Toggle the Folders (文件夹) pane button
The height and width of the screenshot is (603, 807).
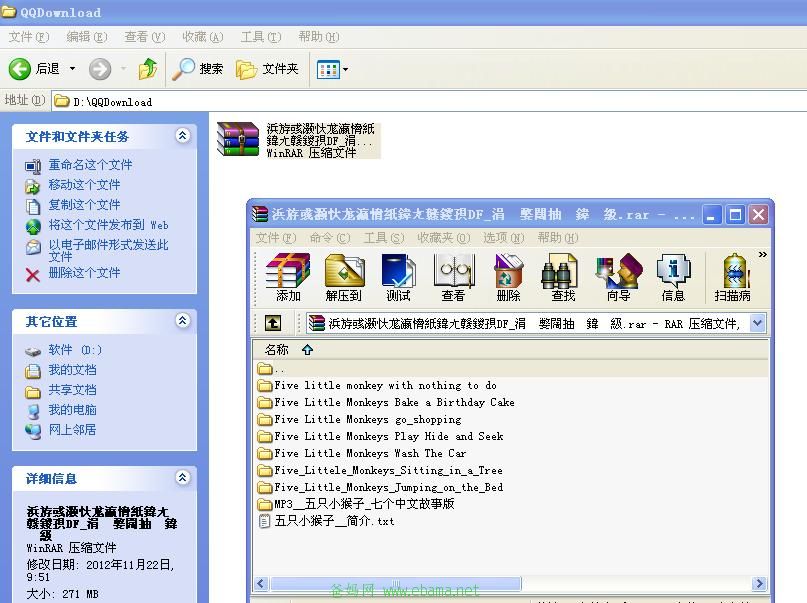[x=267, y=69]
